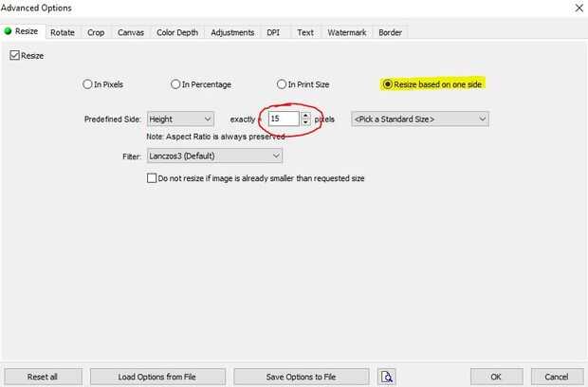The image size is (588, 387).
Task: Open the Watermark tab
Action: (x=347, y=32)
